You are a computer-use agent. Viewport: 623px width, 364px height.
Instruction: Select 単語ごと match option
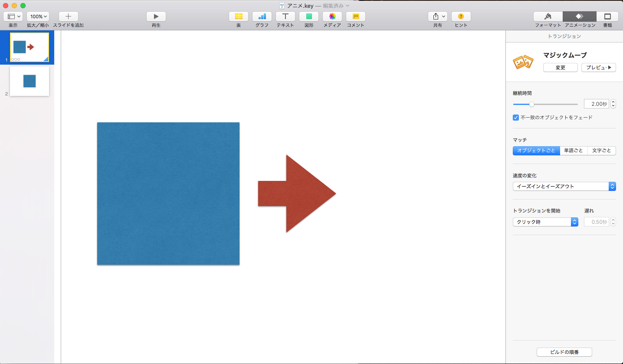tap(574, 151)
